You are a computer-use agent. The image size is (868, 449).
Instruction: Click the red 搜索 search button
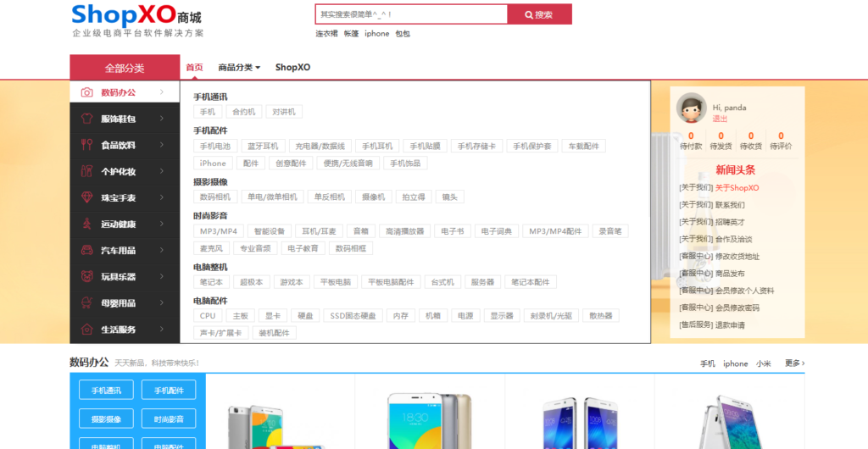click(539, 14)
